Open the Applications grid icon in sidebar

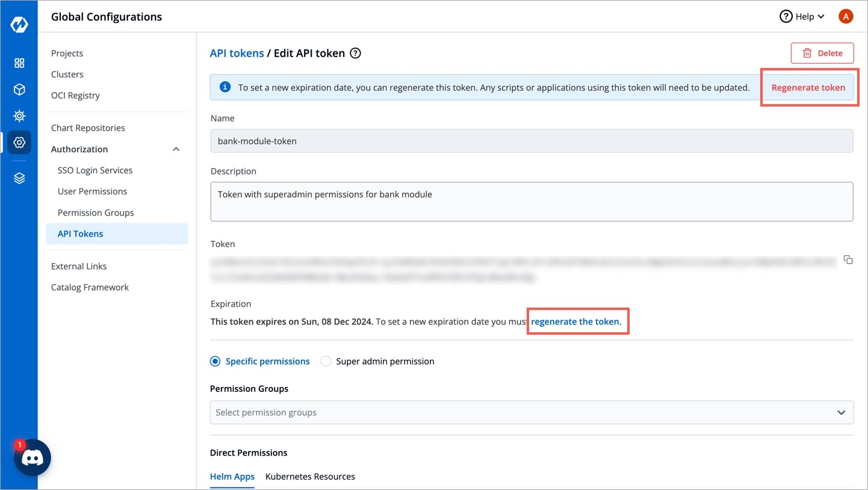pyautogui.click(x=19, y=63)
